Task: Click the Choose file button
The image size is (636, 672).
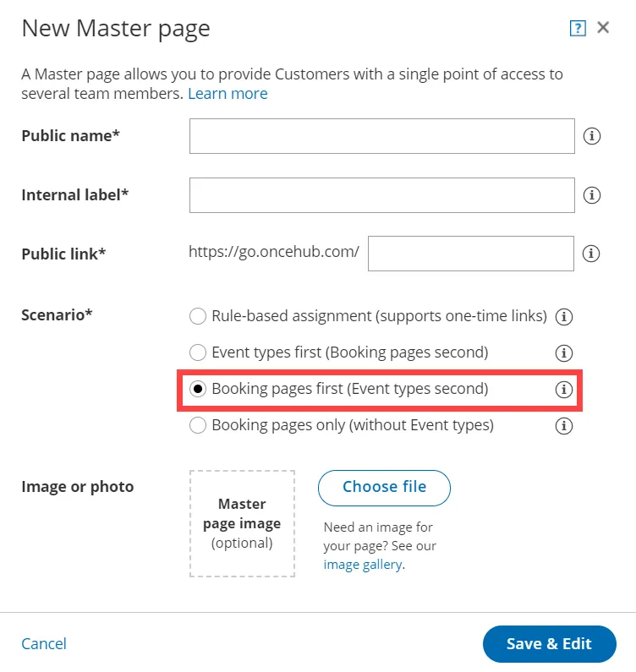Action: tap(384, 488)
